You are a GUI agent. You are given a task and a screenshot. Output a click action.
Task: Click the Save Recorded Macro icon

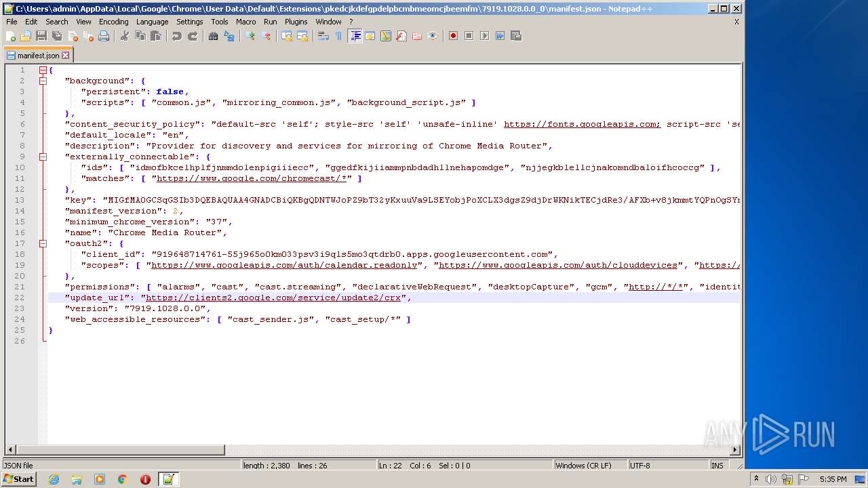[x=516, y=36]
